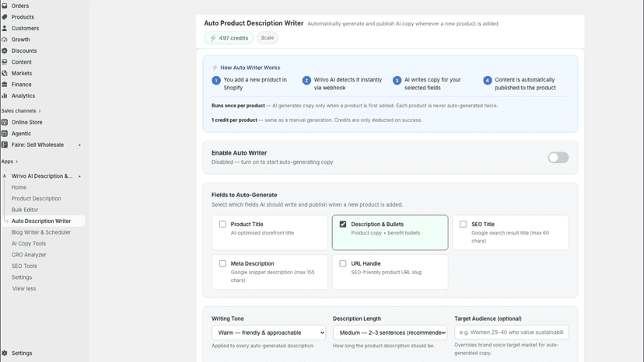Click the Orders icon in sidebar

point(5,5)
